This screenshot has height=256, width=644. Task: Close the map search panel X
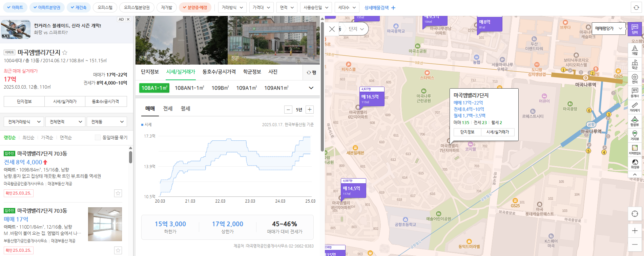(x=332, y=29)
